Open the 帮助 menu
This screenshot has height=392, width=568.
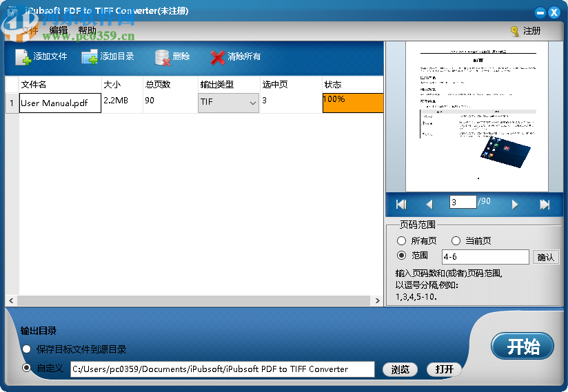[88, 30]
